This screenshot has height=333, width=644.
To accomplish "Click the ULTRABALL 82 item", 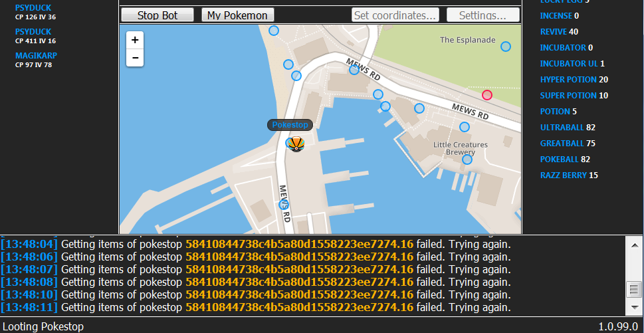I will coord(567,128).
